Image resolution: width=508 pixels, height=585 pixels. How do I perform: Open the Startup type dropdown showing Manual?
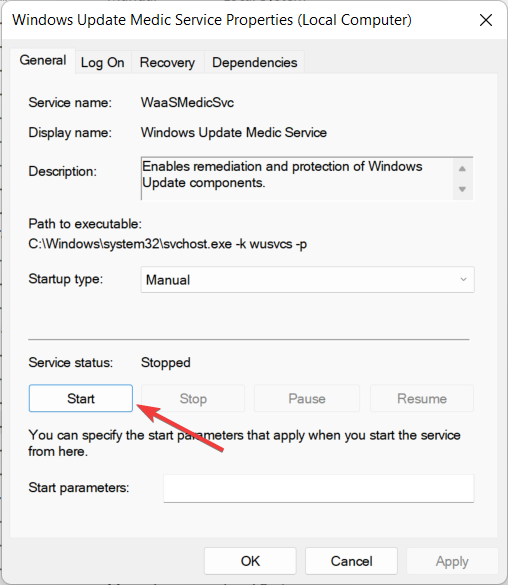[x=307, y=279]
